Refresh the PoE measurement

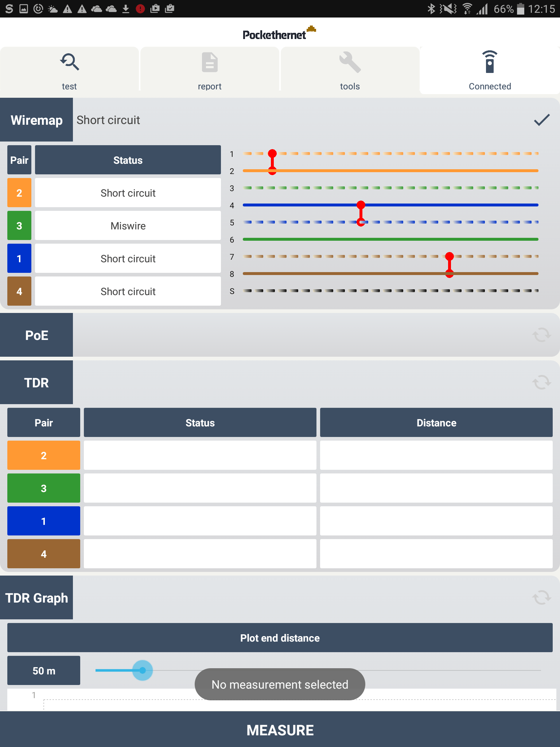[541, 335]
